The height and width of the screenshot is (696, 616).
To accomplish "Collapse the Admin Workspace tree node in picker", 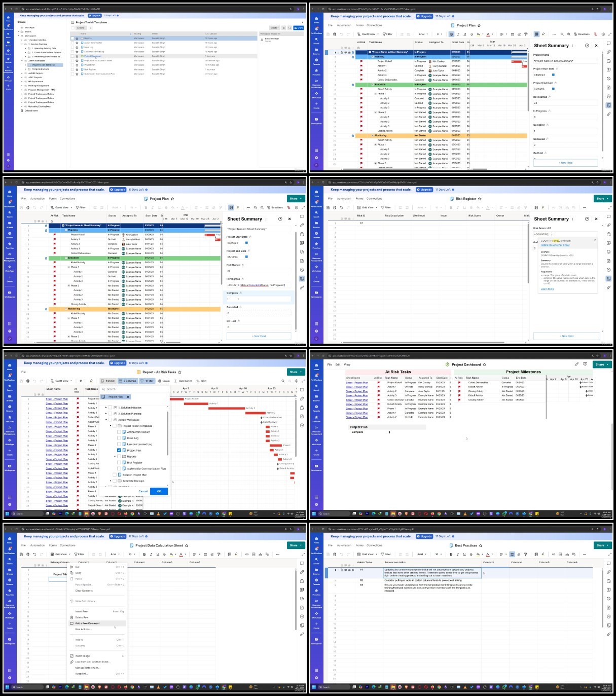I will tap(106, 420).
